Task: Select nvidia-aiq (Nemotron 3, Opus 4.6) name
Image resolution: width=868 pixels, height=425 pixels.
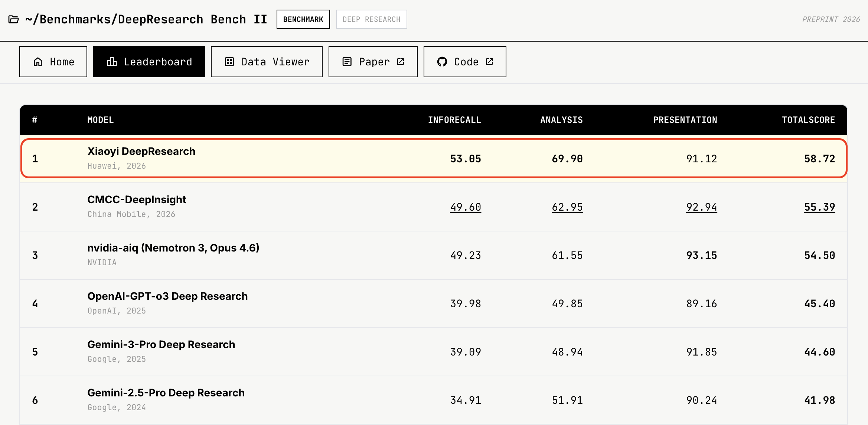Action: 173,248
